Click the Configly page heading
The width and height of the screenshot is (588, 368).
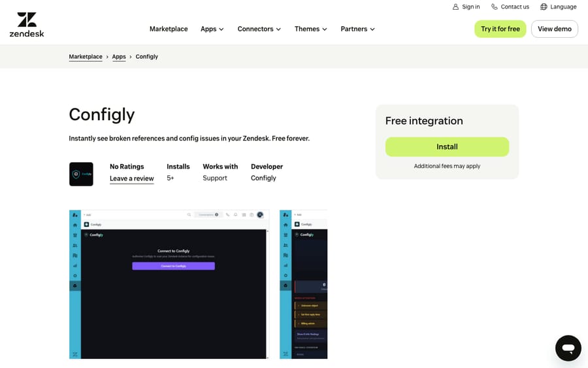[x=102, y=115]
